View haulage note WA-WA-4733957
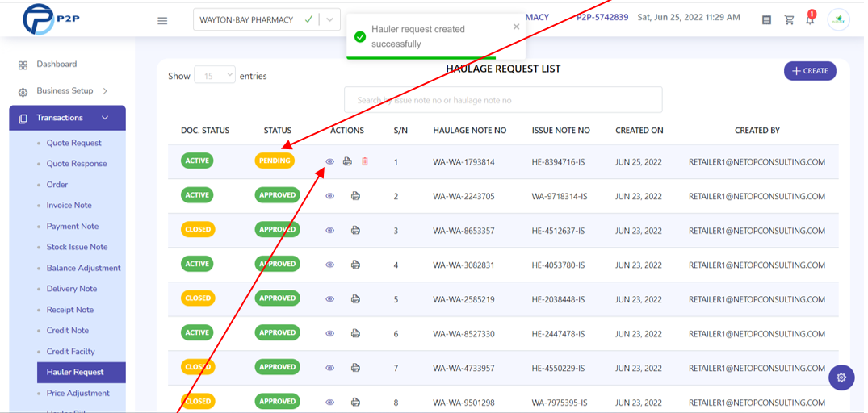 pyautogui.click(x=330, y=368)
